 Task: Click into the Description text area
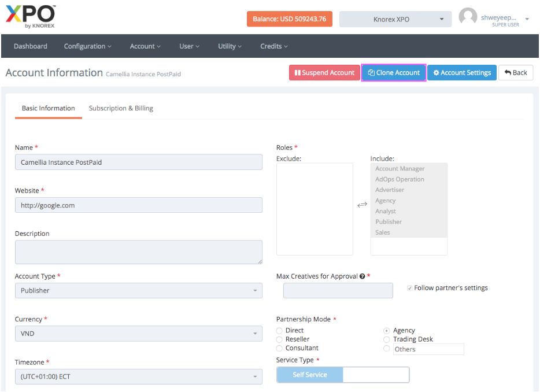tap(138, 252)
